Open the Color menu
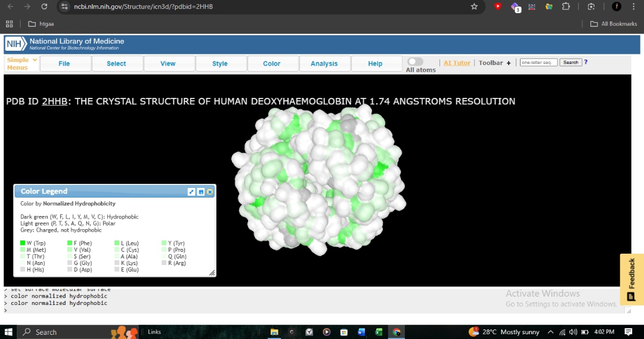The image size is (644, 339). 271,64
